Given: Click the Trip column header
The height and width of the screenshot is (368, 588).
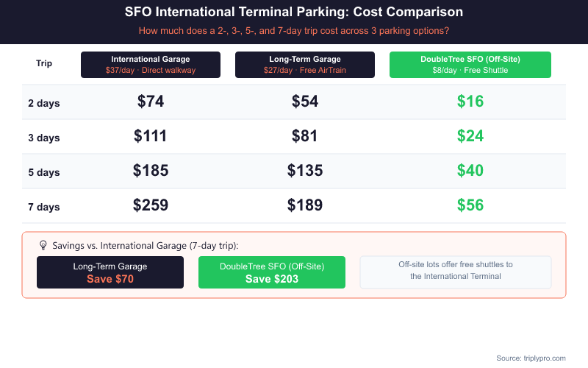Looking at the screenshot, I should click(x=44, y=63).
